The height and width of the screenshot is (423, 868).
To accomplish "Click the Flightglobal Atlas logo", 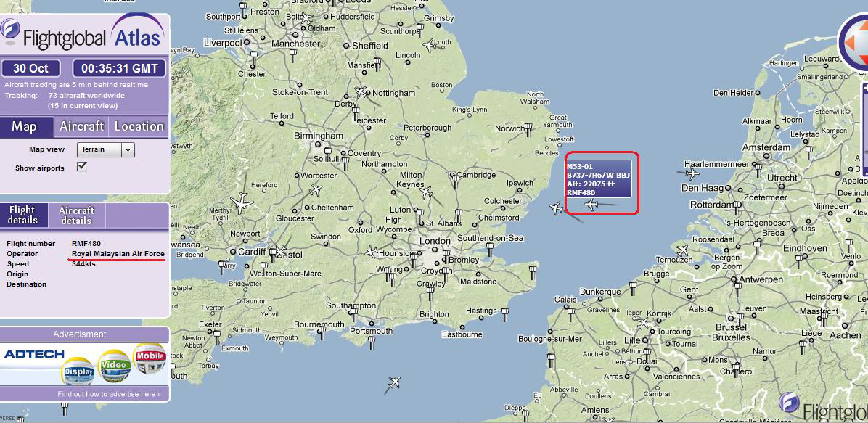I will click(83, 32).
